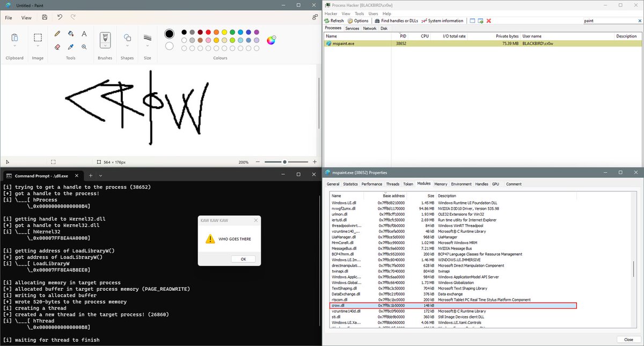
Task: Click the red X terminate icon in Process Hacker
Action: pos(489,21)
